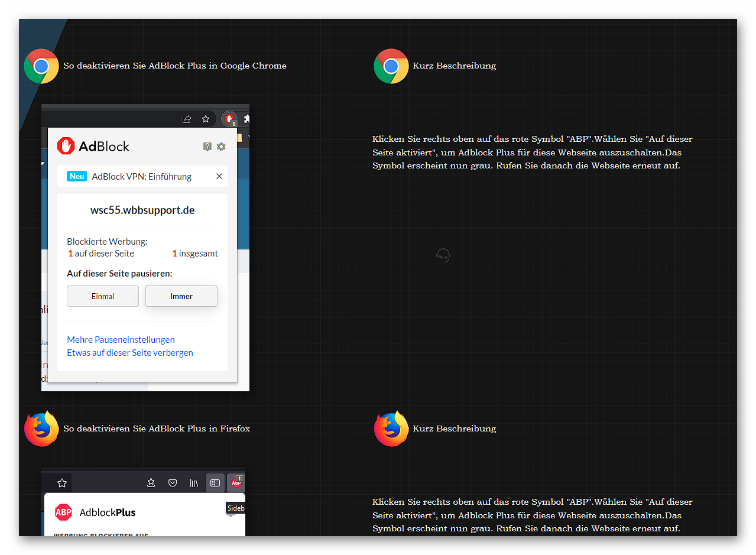Viewport: 756px width, 555px height.
Task: Click the Chrome share page icon
Action: [187, 119]
